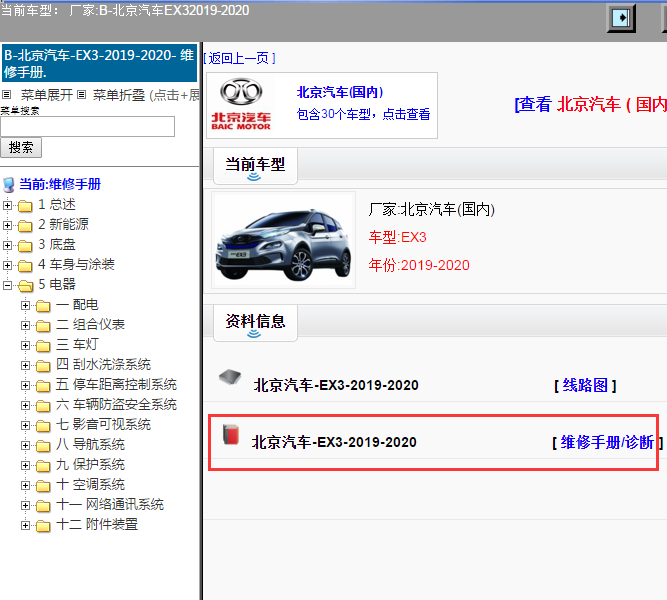Select the 1 总述 tree label
This screenshot has height=600, width=667.
coord(57,205)
